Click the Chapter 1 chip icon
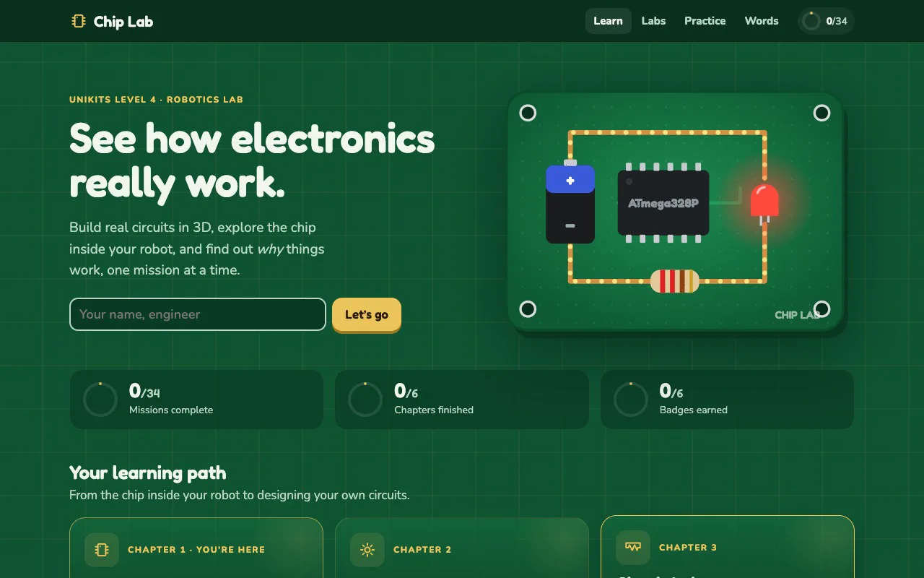 [102, 550]
